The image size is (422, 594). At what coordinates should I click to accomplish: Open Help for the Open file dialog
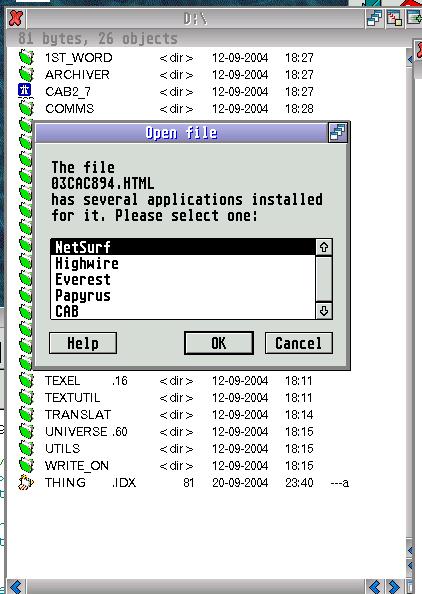click(83, 343)
